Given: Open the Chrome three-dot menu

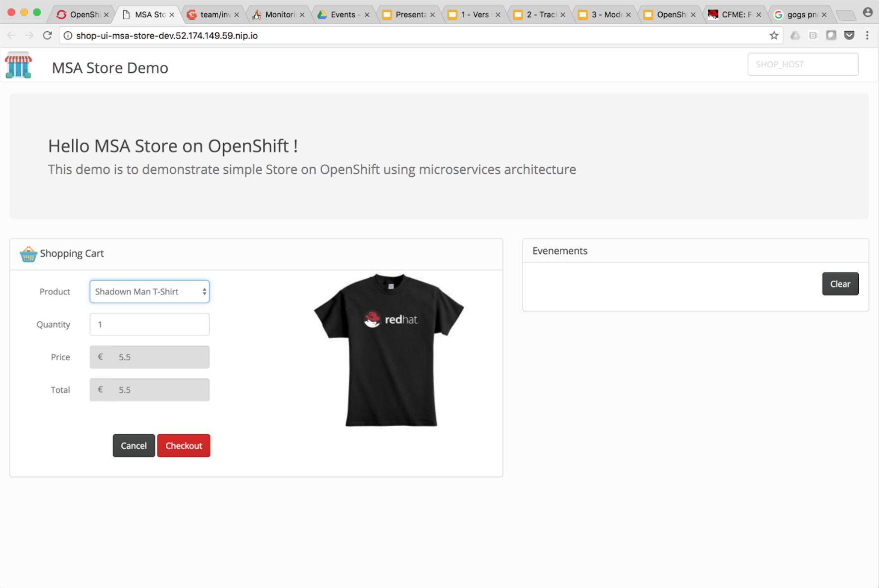Looking at the screenshot, I should point(867,36).
